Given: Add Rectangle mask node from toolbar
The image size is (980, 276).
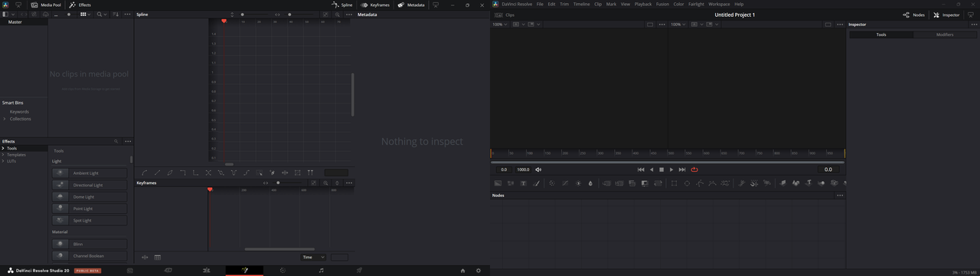Looking at the screenshot, I should pos(674,183).
